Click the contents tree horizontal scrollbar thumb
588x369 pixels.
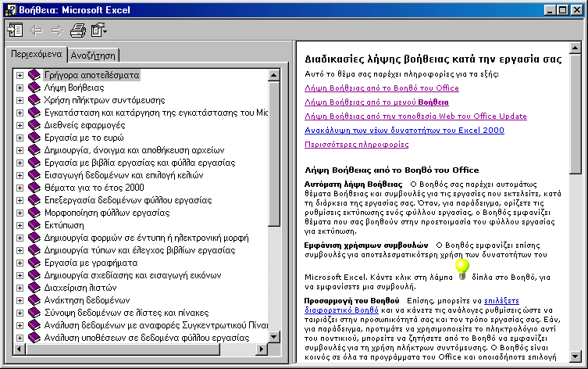[123, 349]
